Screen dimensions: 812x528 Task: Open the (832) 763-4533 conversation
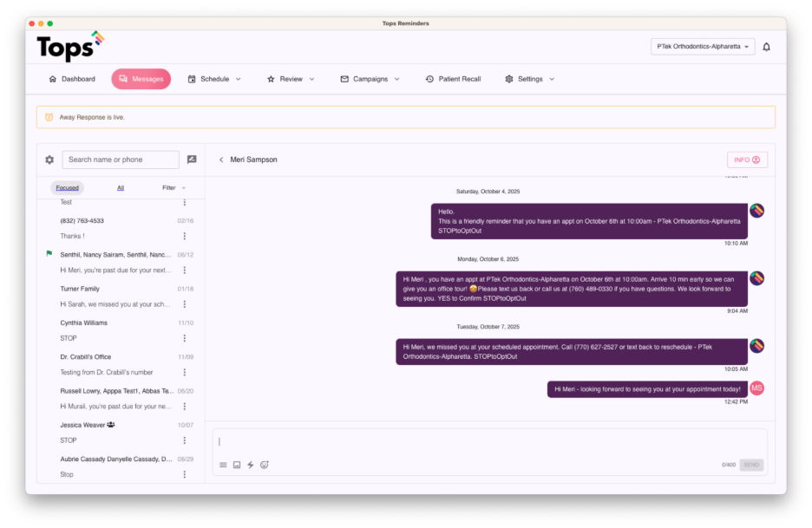point(121,228)
